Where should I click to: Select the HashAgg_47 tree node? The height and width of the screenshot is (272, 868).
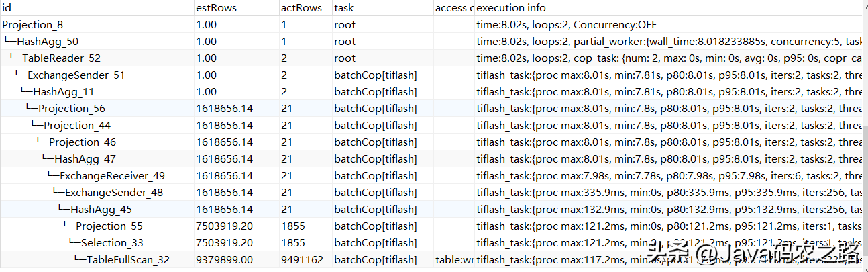tap(85, 159)
